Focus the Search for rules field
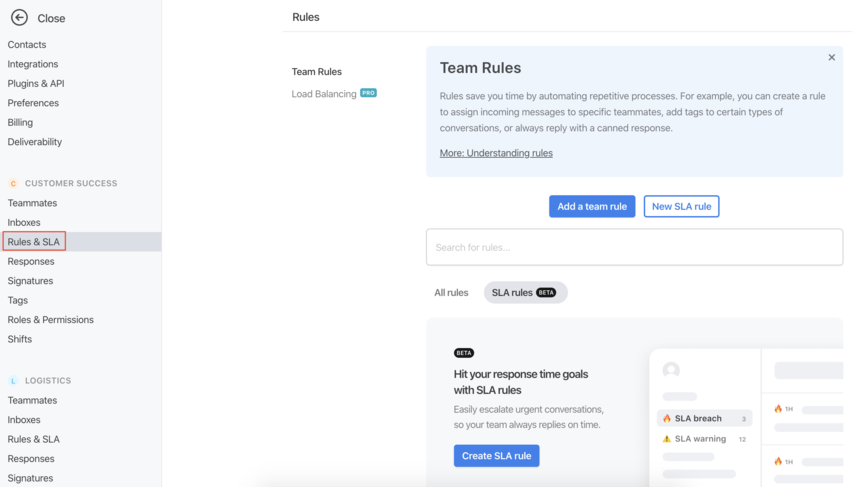The width and height of the screenshot is (860, 487). 635,247
